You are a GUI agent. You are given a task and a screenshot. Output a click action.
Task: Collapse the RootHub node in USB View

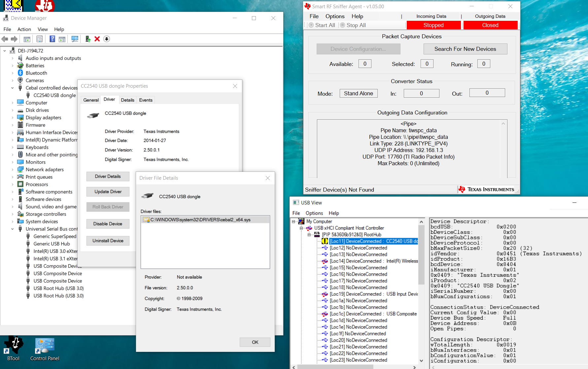[309, 235]
